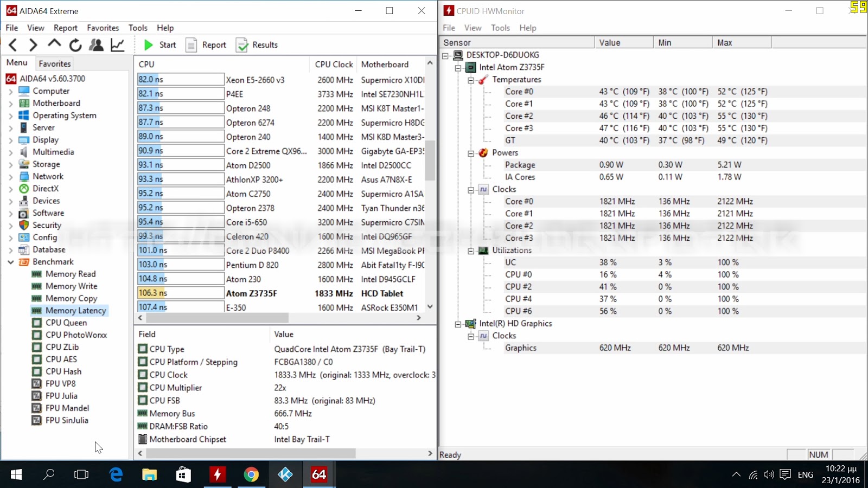This screenshot has width=868, height=488.
Task: Start the benchmark with the green play icon
Action: [x=148, y=45]
